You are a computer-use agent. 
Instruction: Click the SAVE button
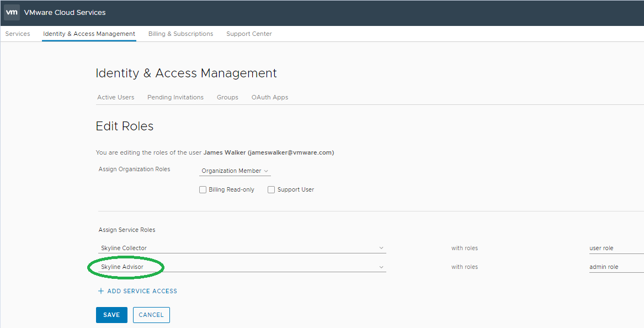111,315
